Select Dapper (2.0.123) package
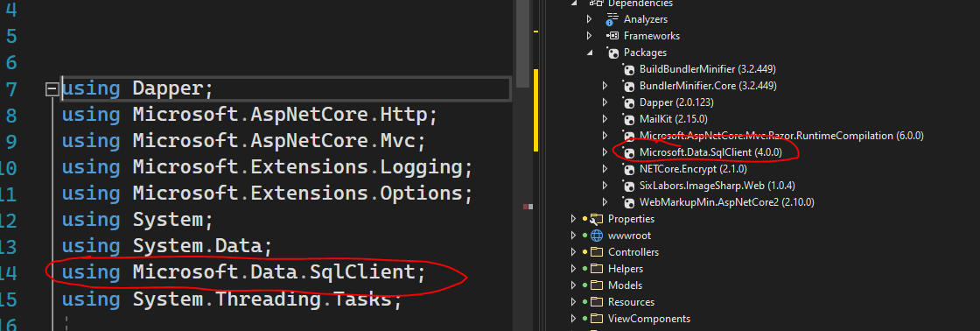 tap(676, 102)
